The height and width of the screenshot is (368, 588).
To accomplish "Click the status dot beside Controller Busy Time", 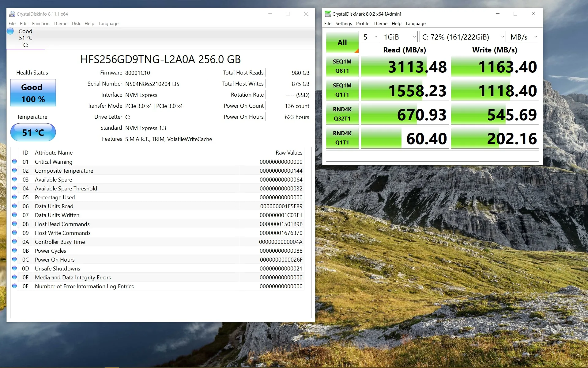I will 14,241.
